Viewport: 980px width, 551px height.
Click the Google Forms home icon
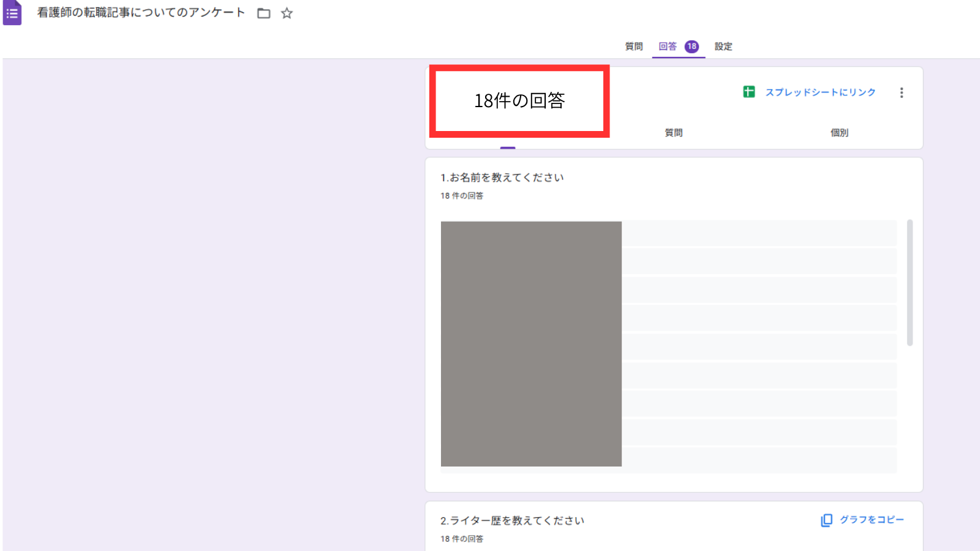point(12,13)
